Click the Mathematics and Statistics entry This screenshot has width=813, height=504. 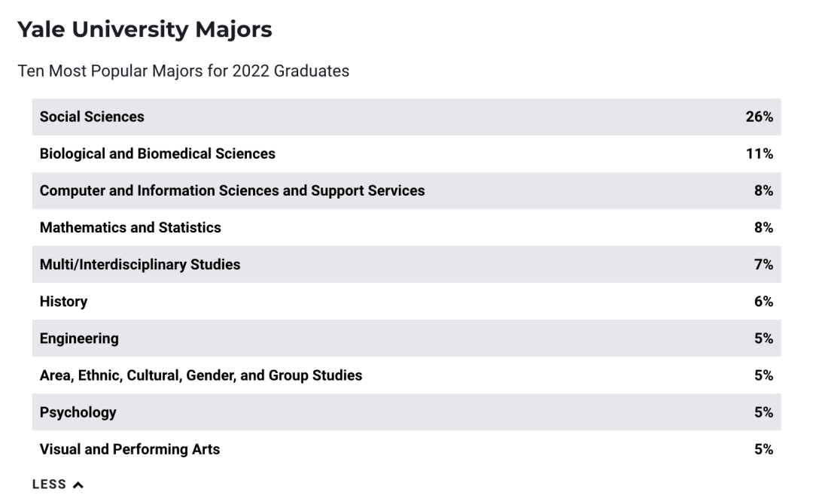pyautogui.click(x=406, y=227)
